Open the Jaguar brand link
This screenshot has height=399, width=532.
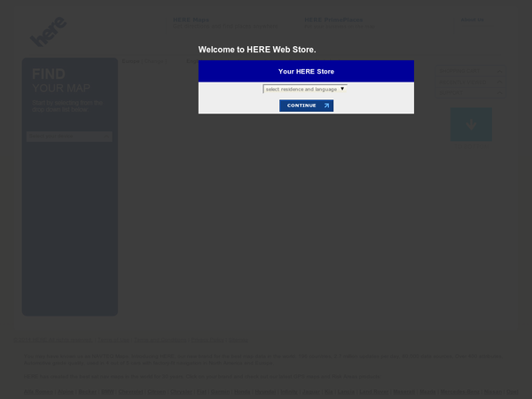tap(311, 392)
